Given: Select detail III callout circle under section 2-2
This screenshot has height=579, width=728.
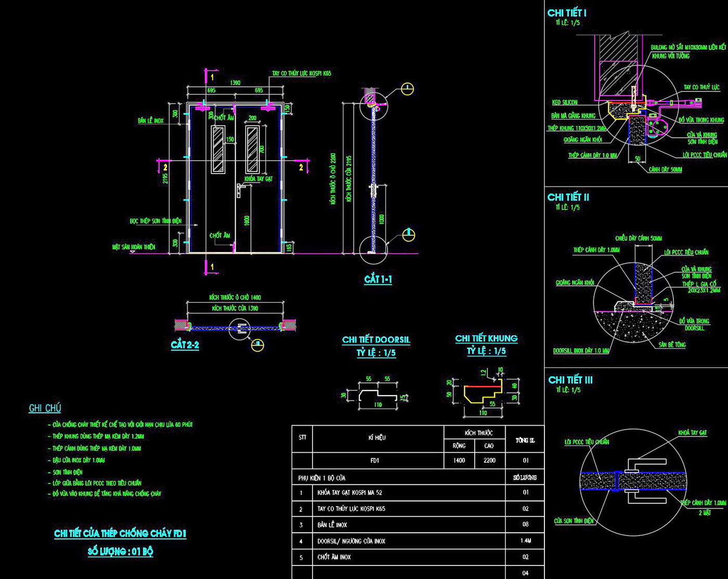Looking at the screenshot, I should tap(257, 345).
